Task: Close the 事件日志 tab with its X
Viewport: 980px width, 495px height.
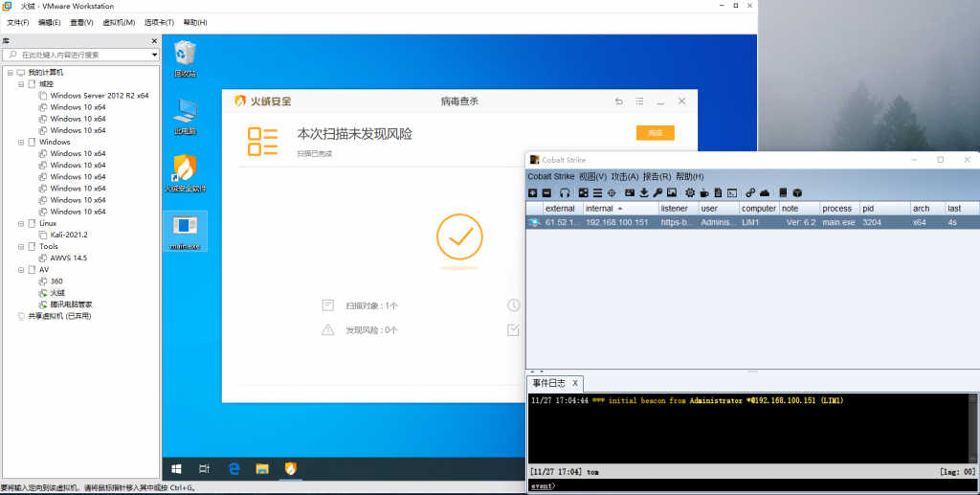Action: [x=575, y=383]
